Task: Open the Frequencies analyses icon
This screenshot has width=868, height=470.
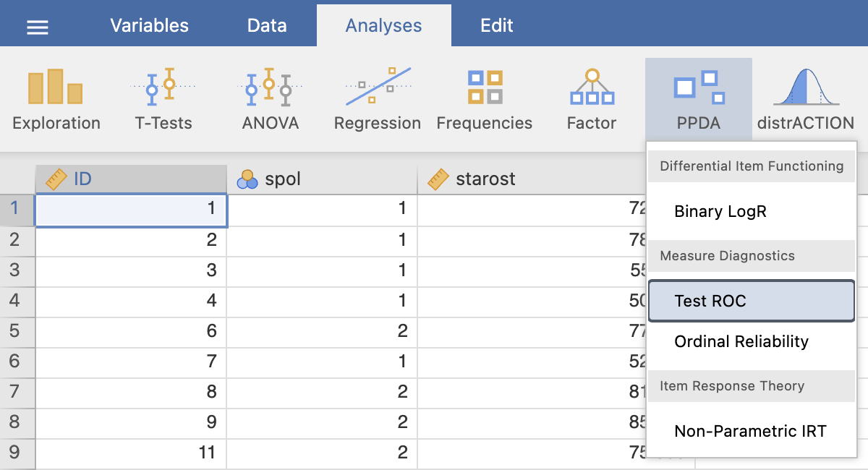Action: point(484,101)
